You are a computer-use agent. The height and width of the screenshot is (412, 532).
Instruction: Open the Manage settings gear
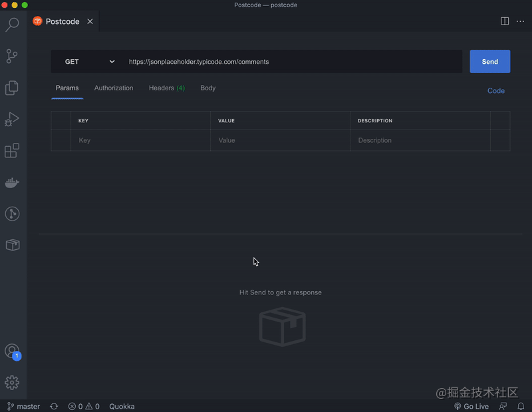pyautogui.click(x=13, y=382)
